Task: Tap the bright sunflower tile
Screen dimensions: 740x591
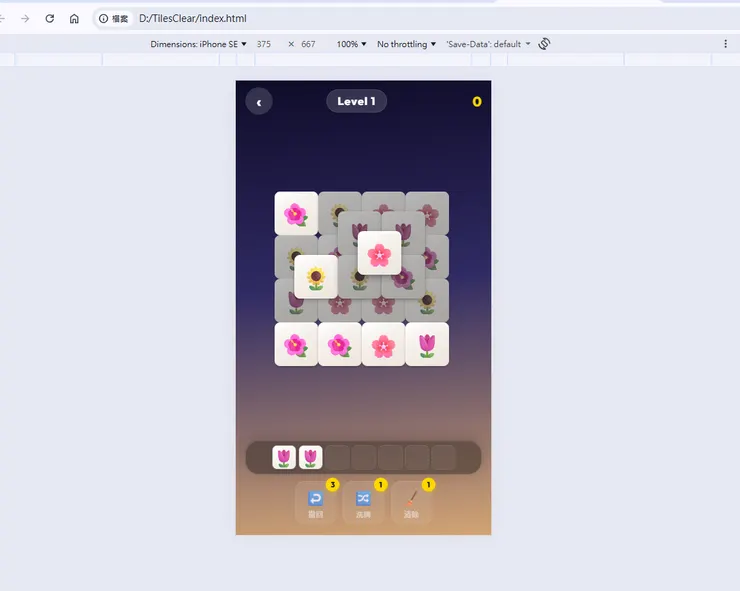Action: pyautogui.click(x=316, y=277)
